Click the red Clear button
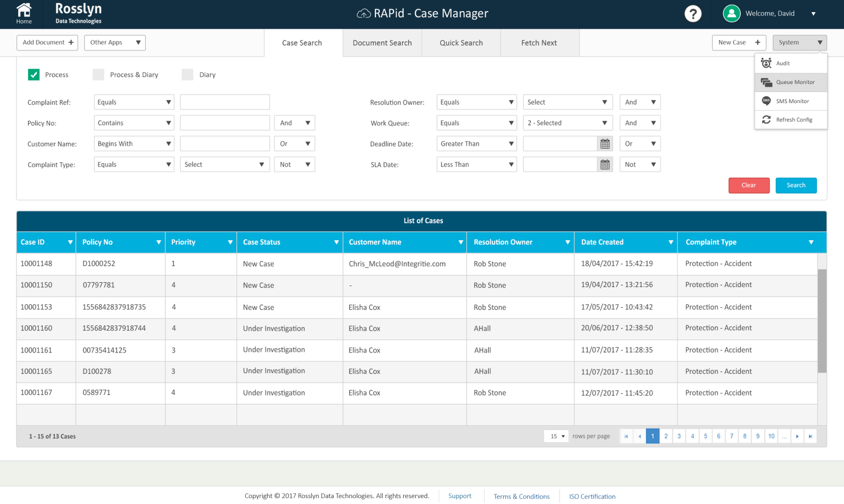844x504 pixels. pyautogui.click(x=749, y=185)
